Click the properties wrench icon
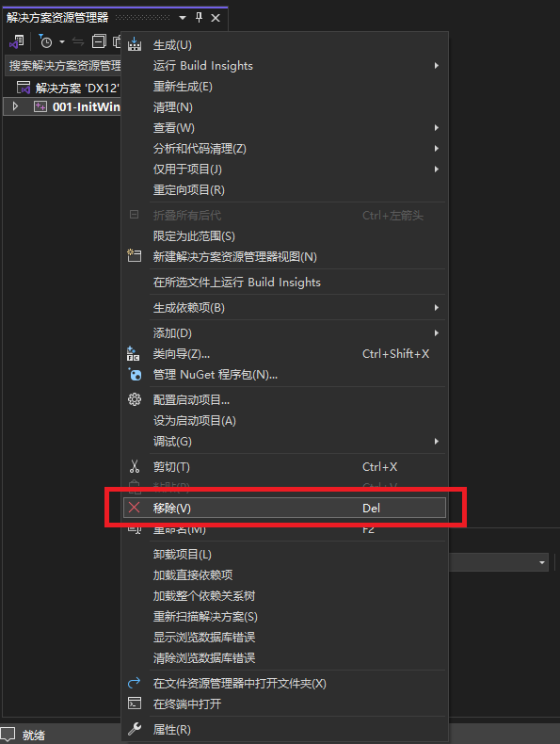Screen dimensions: 560x744 click(135, 729)
